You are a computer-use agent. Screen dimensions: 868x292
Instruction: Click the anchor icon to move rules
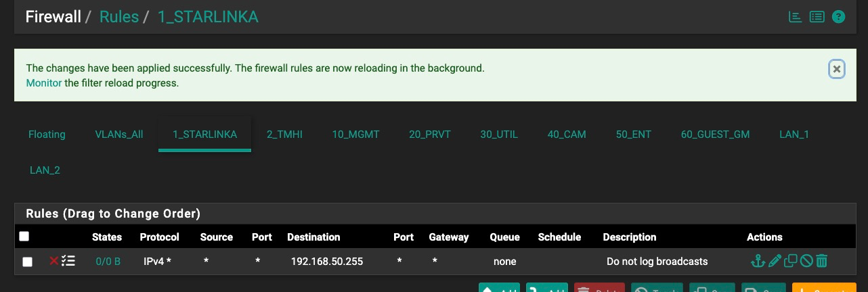(x=758, y=261)
